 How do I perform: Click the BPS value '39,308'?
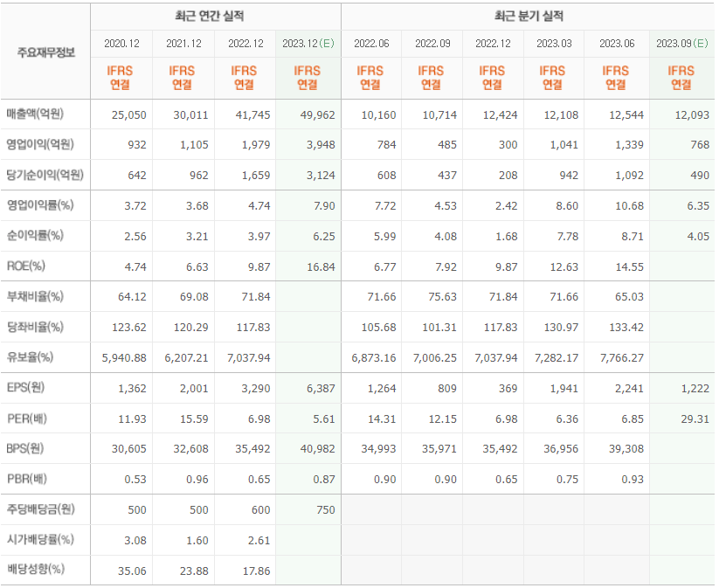626,448
